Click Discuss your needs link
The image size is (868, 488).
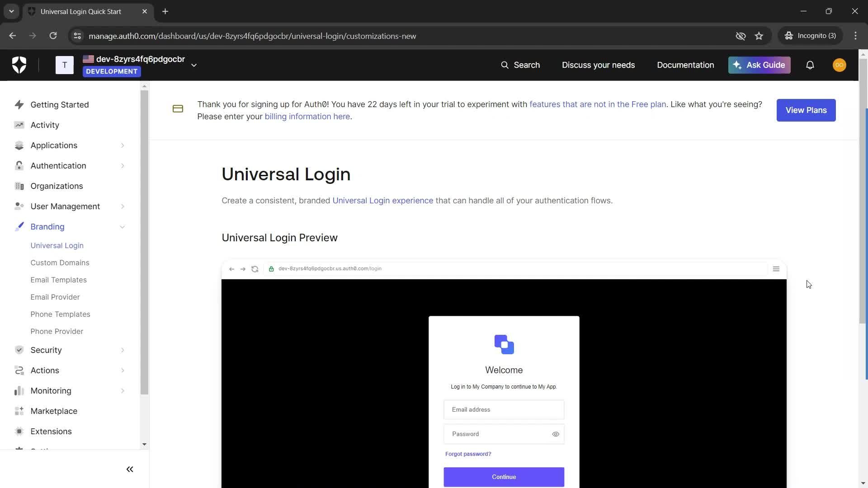pos(598,65)
